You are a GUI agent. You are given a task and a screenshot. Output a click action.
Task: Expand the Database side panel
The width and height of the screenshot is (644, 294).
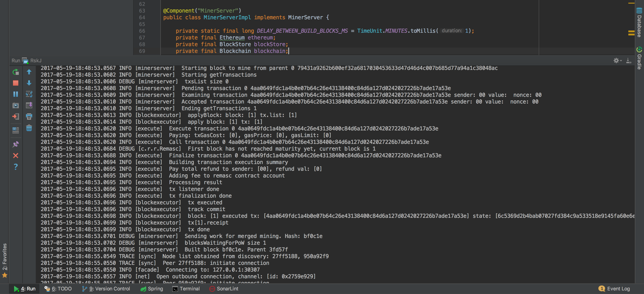click(x=639, y=23)
